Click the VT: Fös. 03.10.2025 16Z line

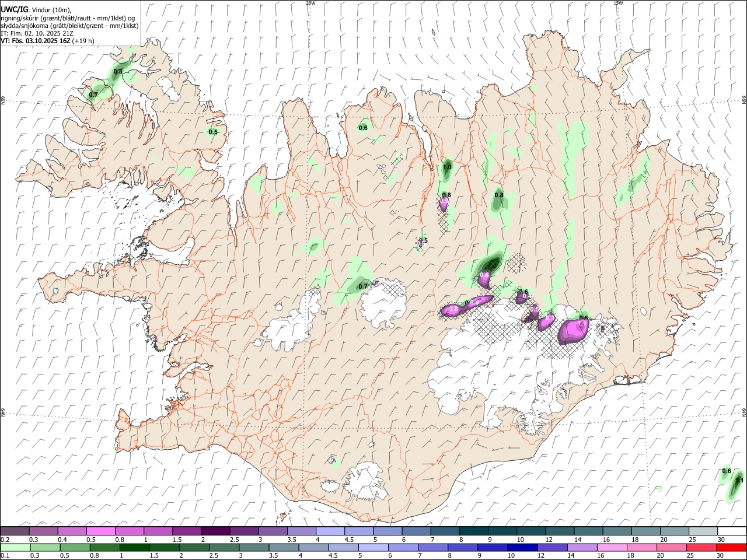(x=36, y=41)
